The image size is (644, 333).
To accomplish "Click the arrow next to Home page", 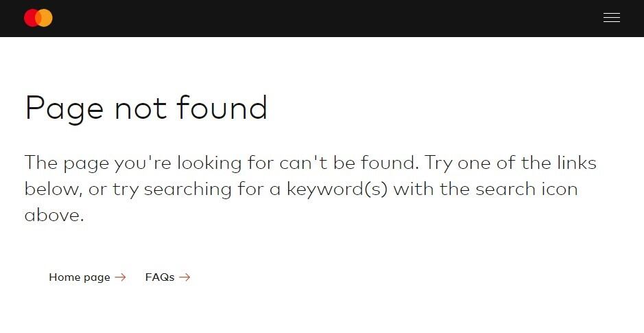I will (120, 277).
